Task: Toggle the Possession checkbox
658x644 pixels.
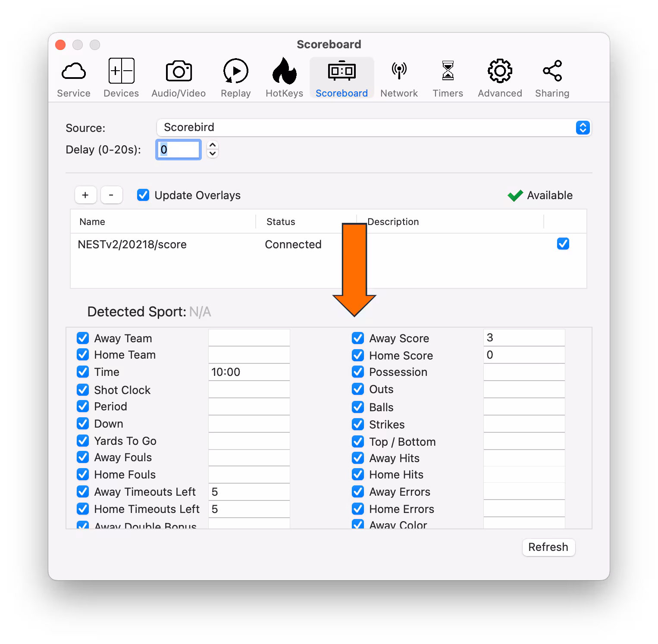Action: pyautogui.click(x=358, y=372)
